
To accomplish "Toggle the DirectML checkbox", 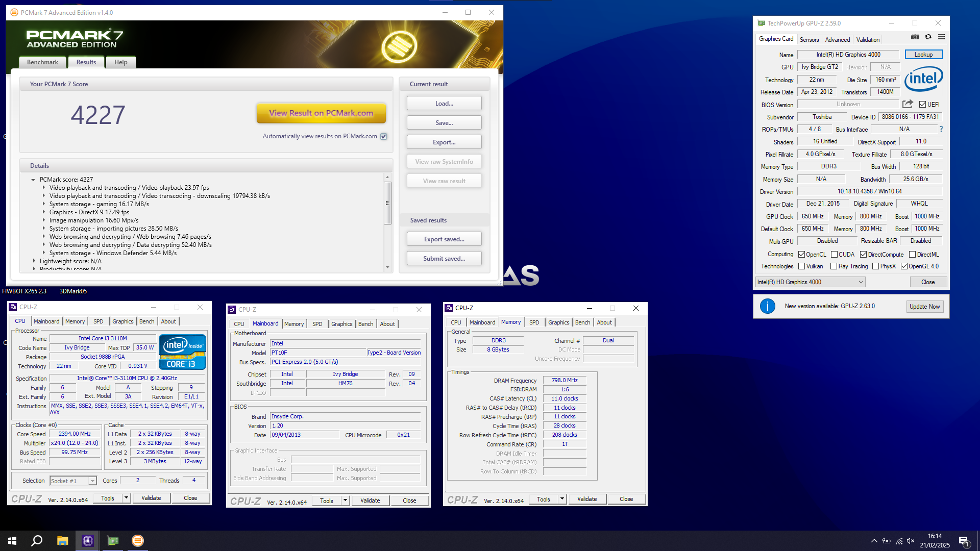I will coord(912,255).
